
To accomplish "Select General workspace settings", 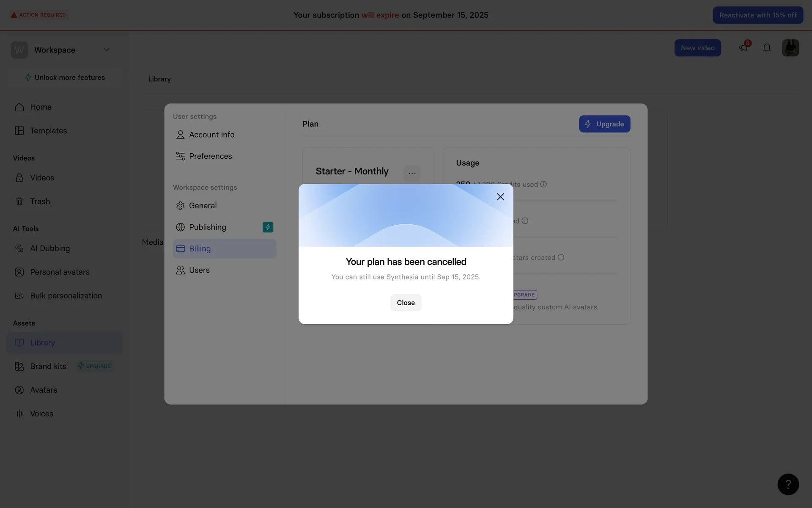I will tap(225, 206).
